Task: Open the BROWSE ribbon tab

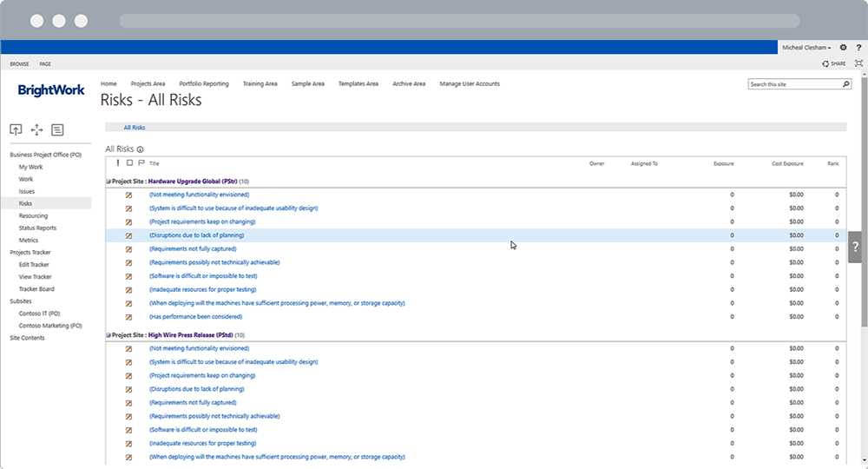Action: (19, 63)
